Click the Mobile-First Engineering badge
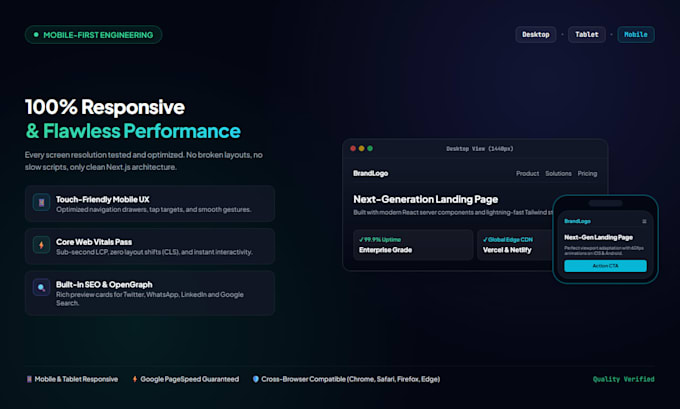This screenshot has width=680, height=409. coord(93,35)
